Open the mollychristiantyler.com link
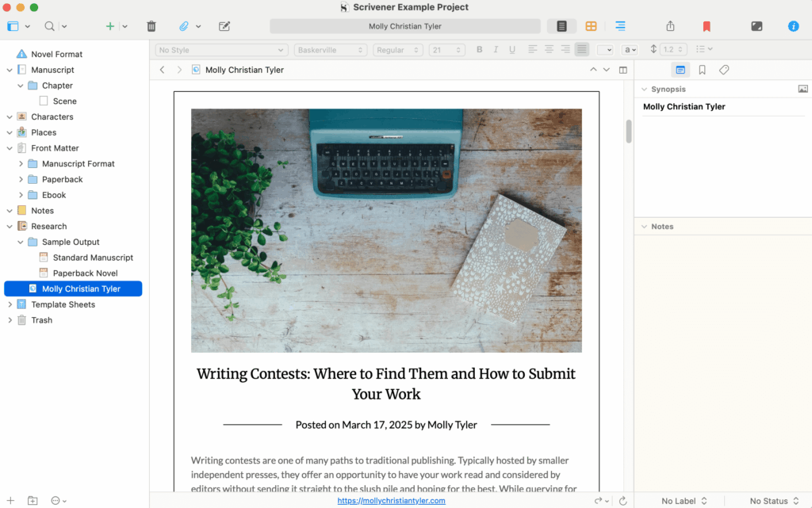This screenshot has height=508, width=812. click(392, 501)
